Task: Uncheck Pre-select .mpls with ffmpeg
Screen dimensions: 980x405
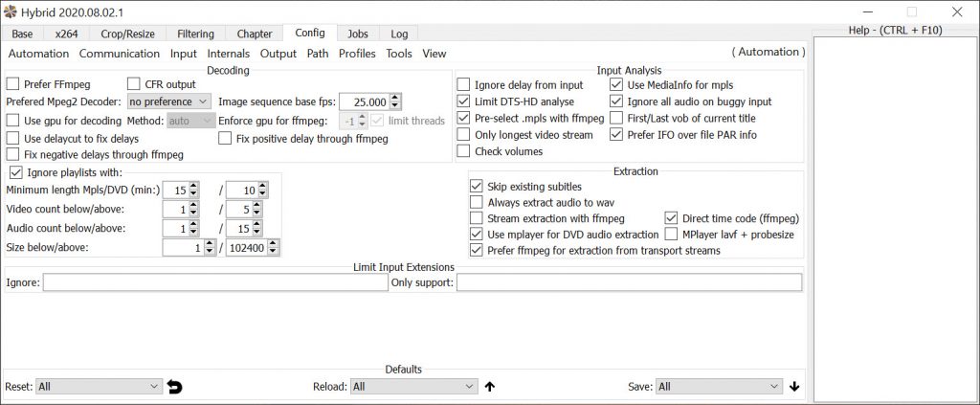Action: pyautogui.click(x=463, y=118)
